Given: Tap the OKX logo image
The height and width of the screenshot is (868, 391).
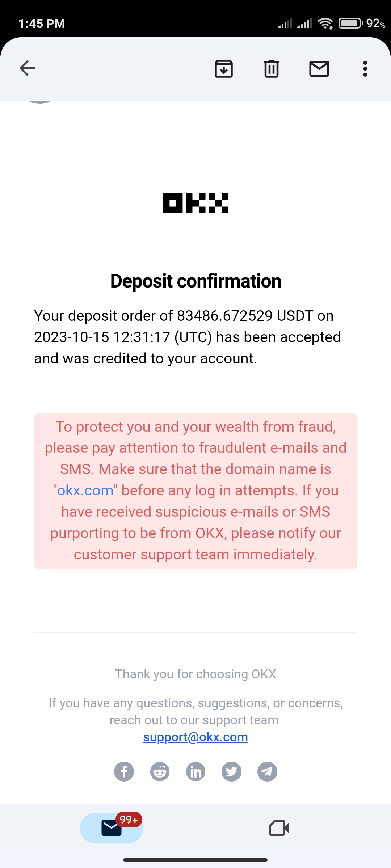Looking at the screenshot, I should point(195,203).
